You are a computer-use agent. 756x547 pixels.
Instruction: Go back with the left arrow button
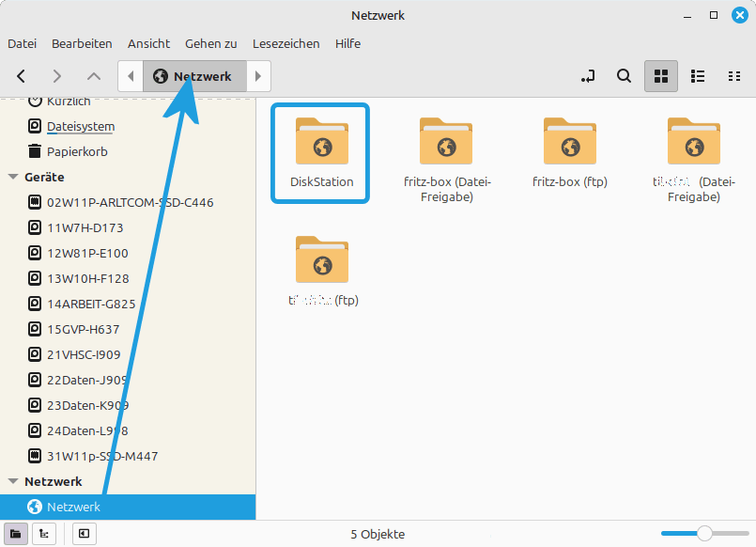coord(21,76)
